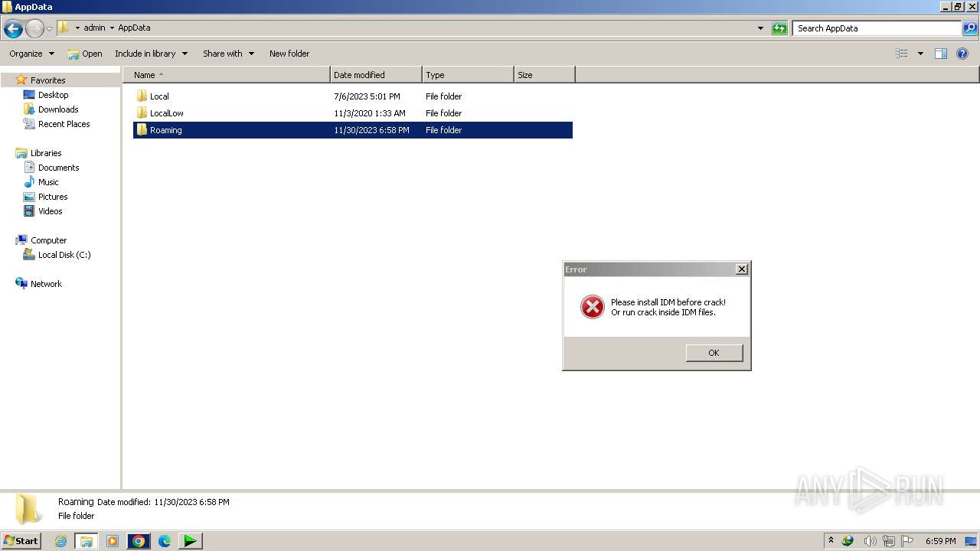Click the Start button
The image size is (980, 551).
[21, 540]
